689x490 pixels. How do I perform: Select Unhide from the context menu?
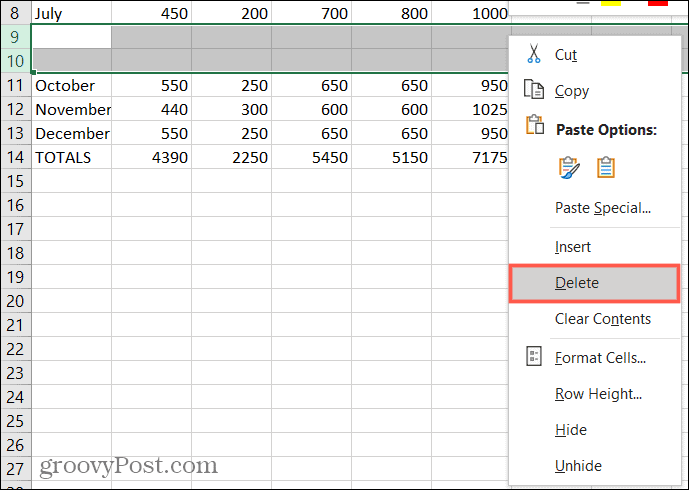594,466
